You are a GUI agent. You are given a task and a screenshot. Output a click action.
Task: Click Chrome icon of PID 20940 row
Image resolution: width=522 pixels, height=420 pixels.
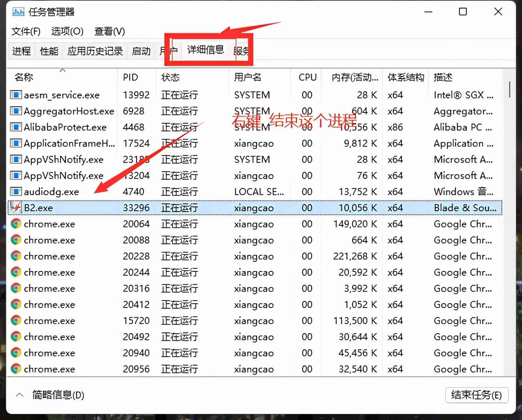16,353
